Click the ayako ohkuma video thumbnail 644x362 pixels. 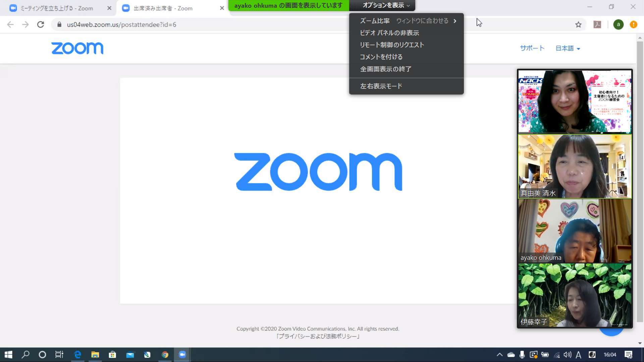pyautogui.click(x=575, y=231)
